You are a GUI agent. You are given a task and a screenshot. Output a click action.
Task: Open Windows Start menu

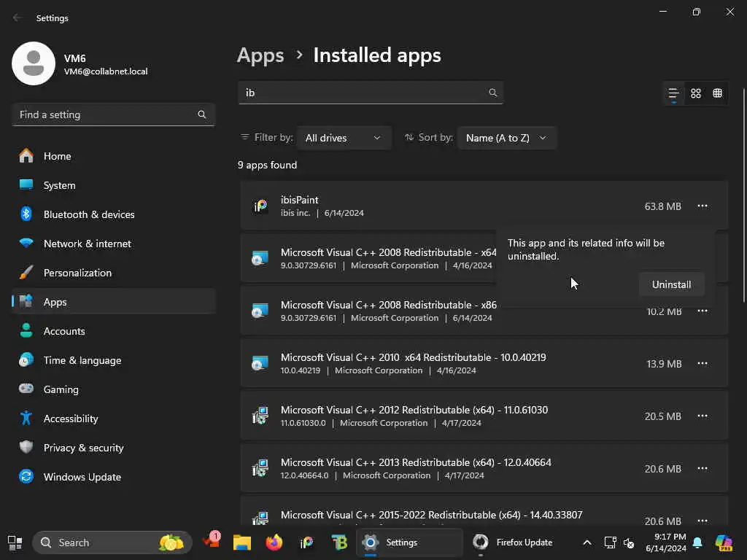point(15,542)
